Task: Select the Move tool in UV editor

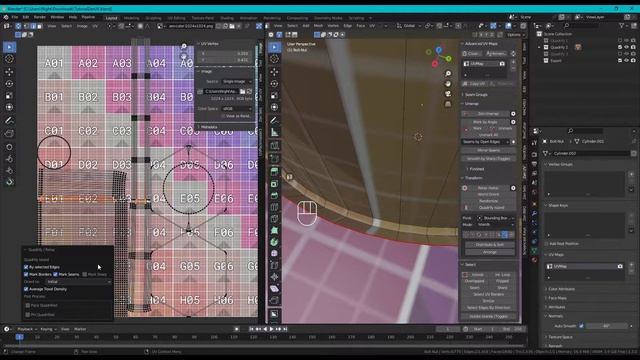Action: coord(9,72)
